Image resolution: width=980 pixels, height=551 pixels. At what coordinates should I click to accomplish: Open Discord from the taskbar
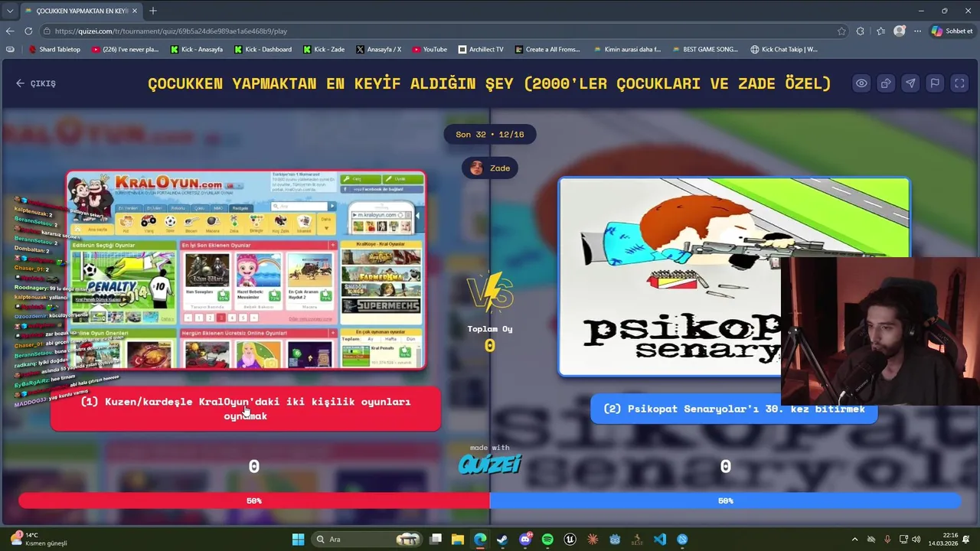525,540
